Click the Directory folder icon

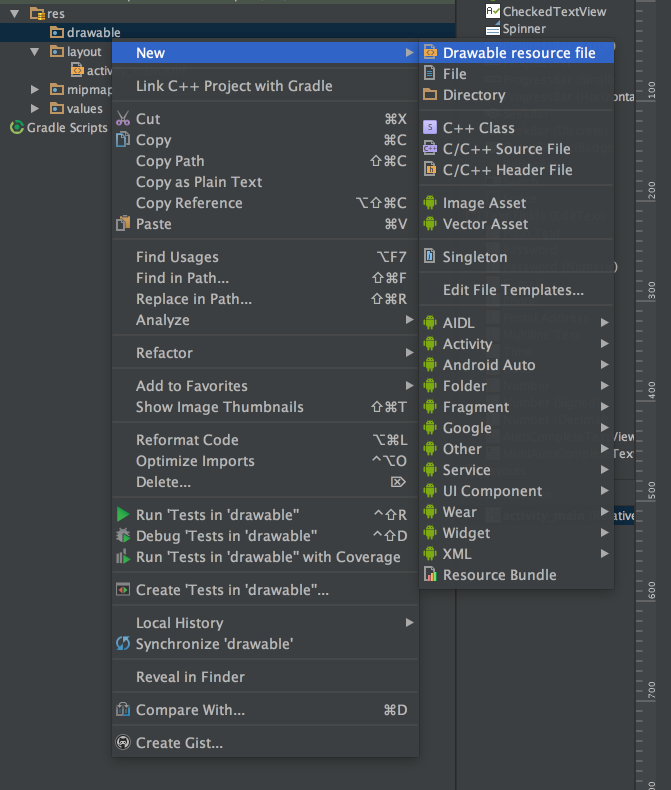coord(430,95)
